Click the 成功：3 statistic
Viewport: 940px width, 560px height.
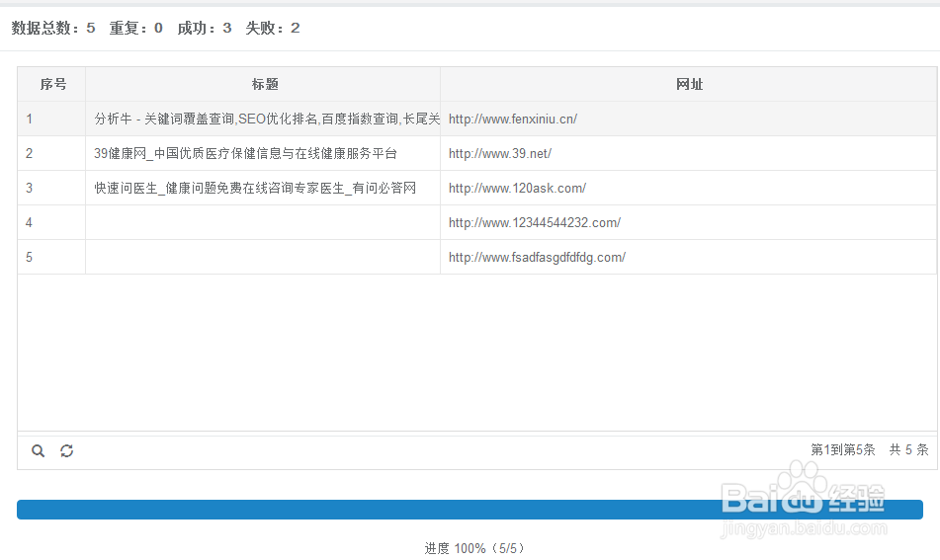pyautogui.click(x=205, y=29)
